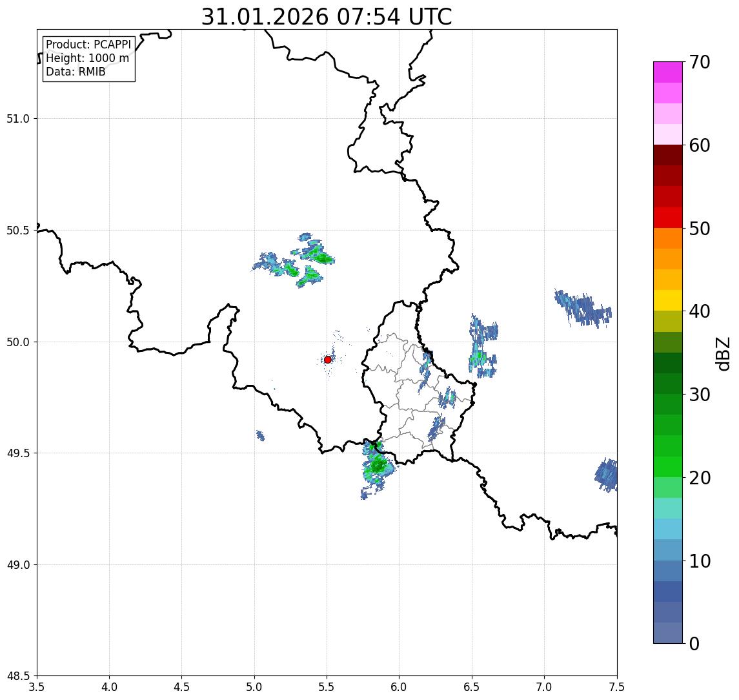Click the colorbar tick label 70
Viewport: 739px width, 700px height.
pyautogui.click(x=700, y=62)
